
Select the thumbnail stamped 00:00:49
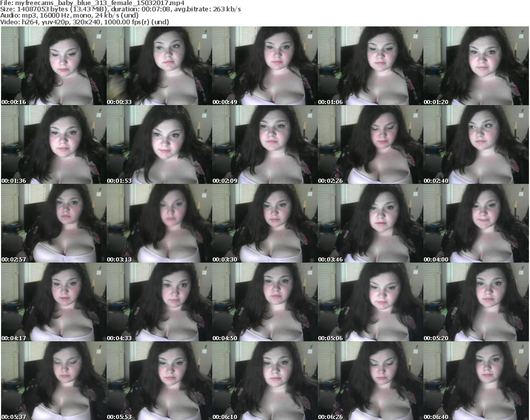coord(265,66)
